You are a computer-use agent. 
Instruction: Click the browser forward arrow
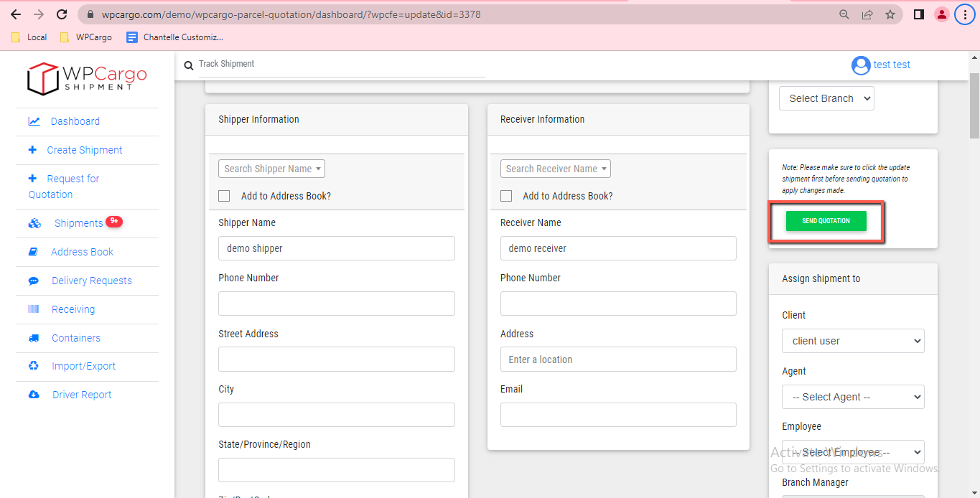(39, 14)
